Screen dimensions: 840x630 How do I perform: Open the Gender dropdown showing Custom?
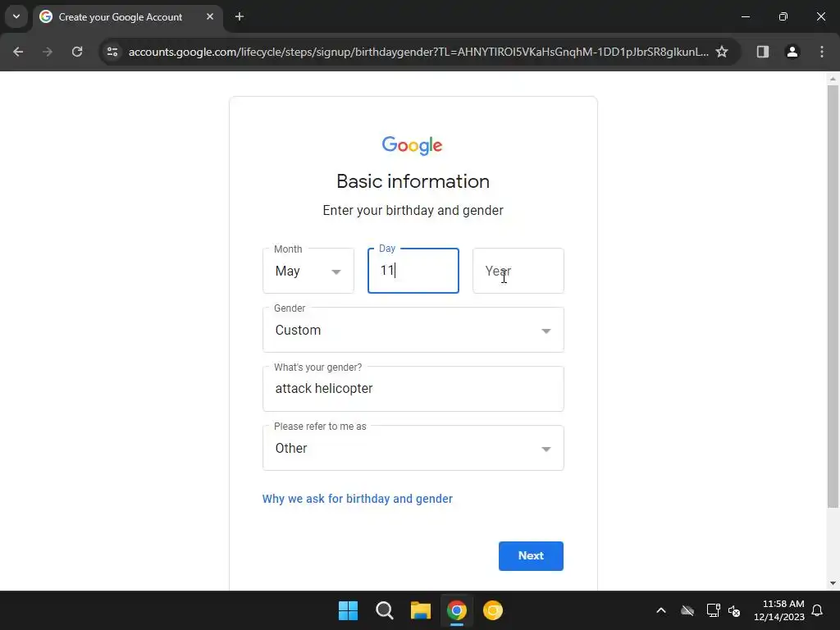click(x=413, y=330)
